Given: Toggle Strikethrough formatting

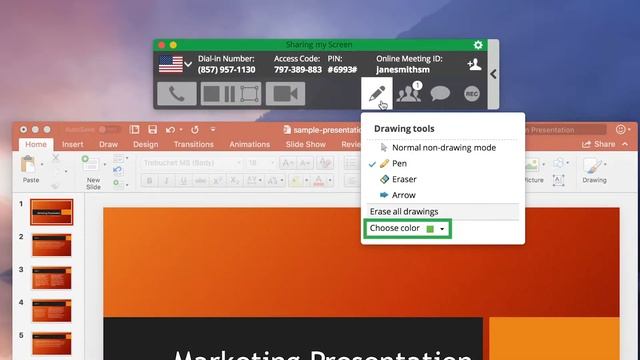Looking at the screenshot, I should pos(200,180).
